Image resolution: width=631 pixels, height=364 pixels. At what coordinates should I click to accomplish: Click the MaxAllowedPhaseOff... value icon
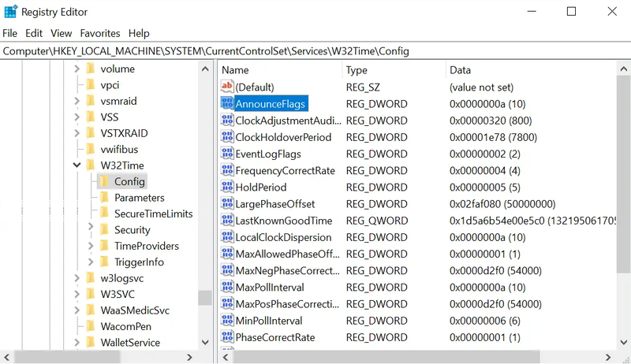[227, 254]
